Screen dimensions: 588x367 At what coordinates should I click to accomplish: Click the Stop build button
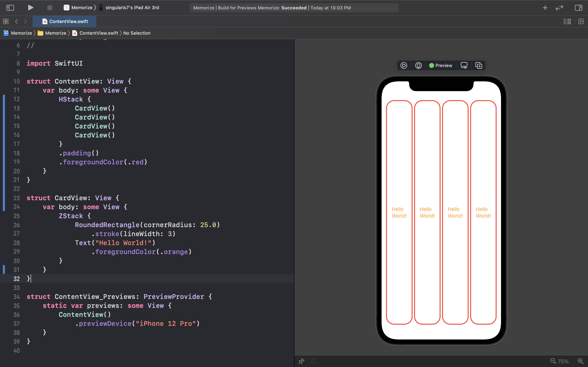pyautogui.click(x=50, y=8)
